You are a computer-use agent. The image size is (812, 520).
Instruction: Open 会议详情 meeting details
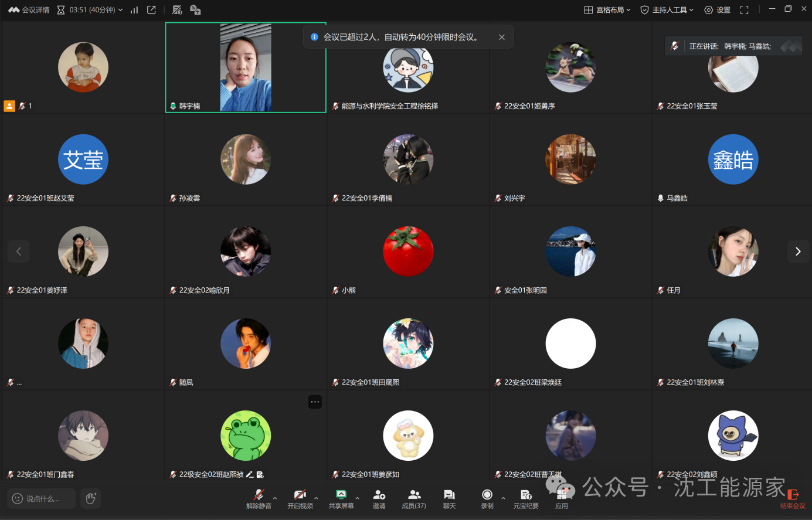(29, 10)
